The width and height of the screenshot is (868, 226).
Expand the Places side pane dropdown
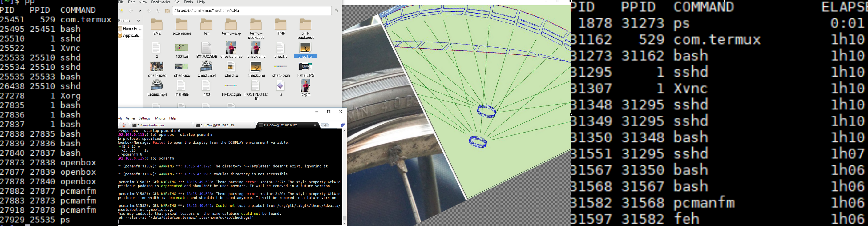(x=139, y=21)
